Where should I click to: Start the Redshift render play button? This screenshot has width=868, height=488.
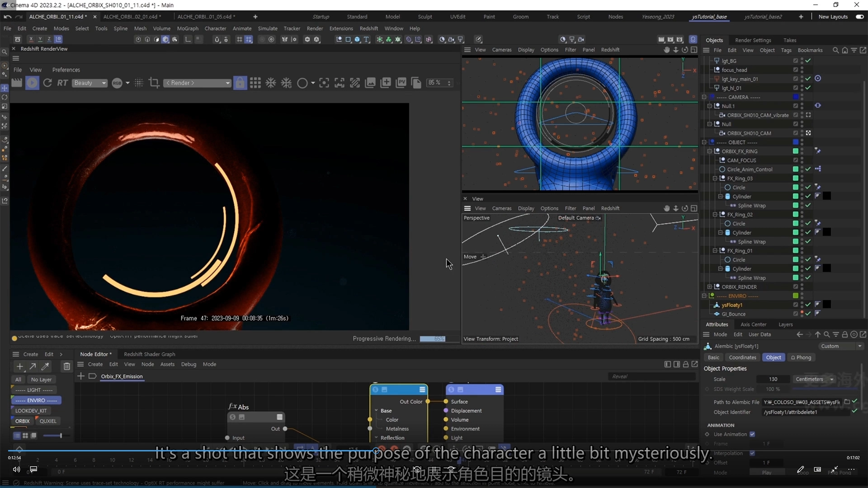(x=32, y=83)
